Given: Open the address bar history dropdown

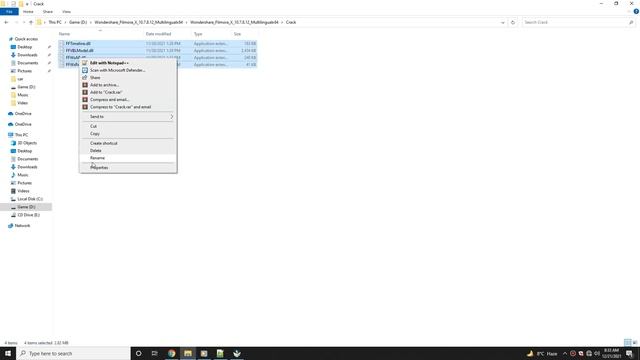Looking at the screenshot, I should [502, 22].
